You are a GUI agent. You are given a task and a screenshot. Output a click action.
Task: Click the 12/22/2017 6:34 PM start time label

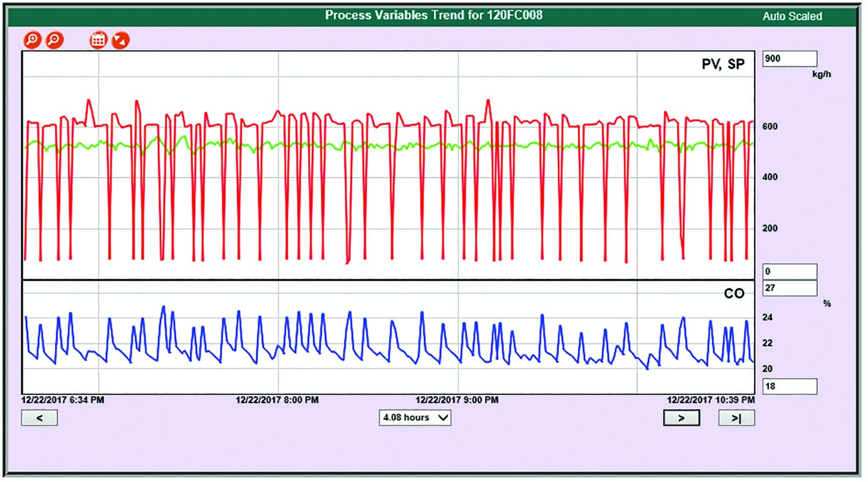coord(63,400)
